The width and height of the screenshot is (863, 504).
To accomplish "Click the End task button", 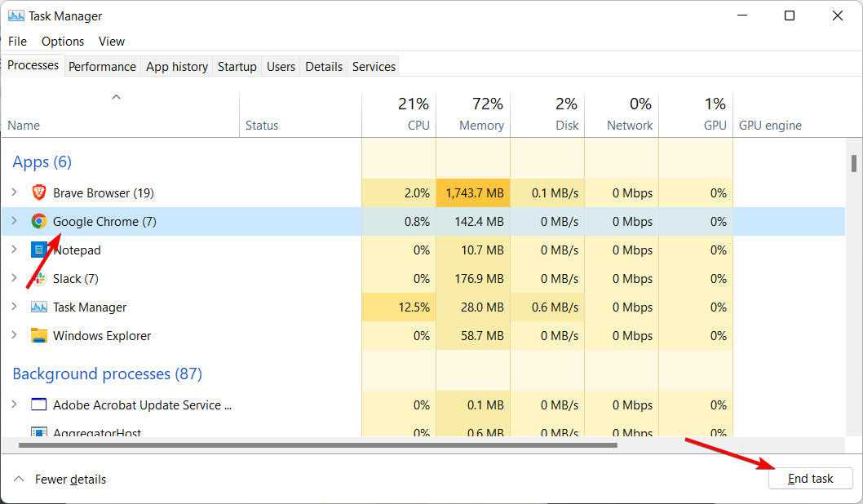I will [x=811, y=479].
